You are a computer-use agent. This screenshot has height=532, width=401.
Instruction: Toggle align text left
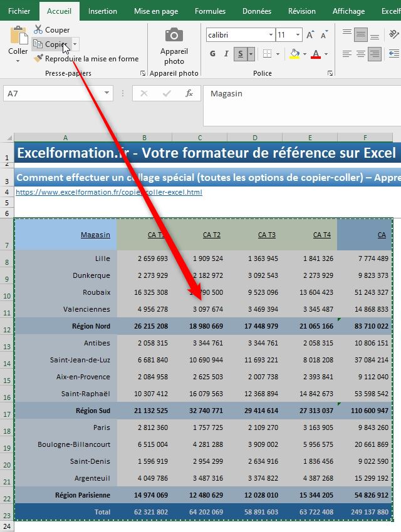tap(346, 54)
